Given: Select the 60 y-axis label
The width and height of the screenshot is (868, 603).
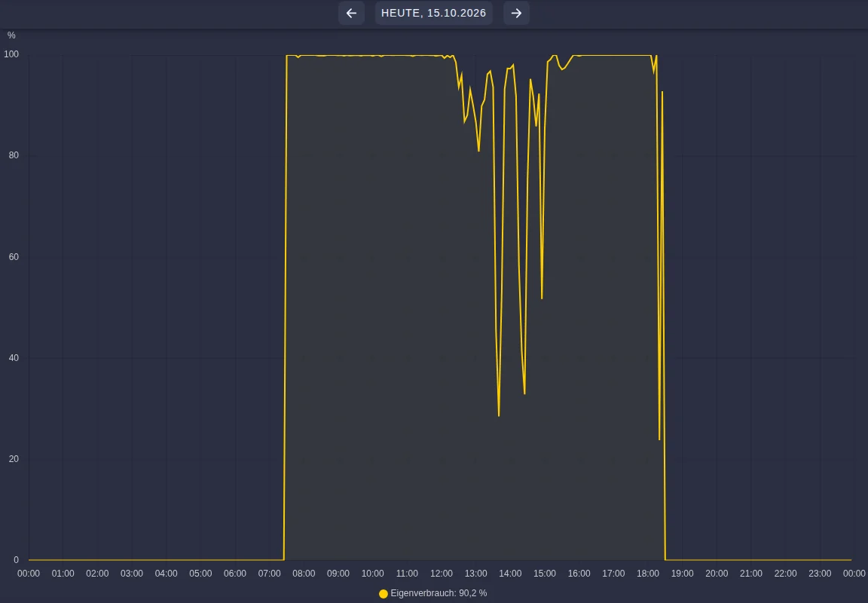Looking at the screenshot, I should click(14, 256).
